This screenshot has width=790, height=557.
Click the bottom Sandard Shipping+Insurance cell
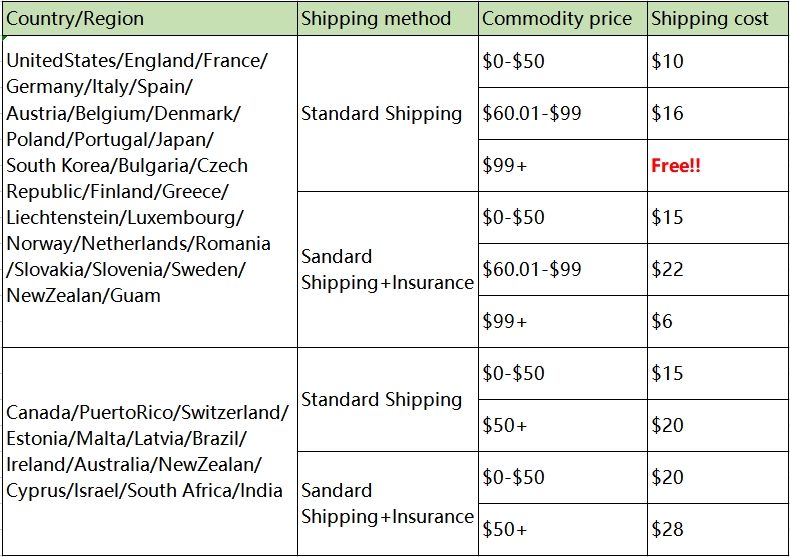click(x=387, y=503)
